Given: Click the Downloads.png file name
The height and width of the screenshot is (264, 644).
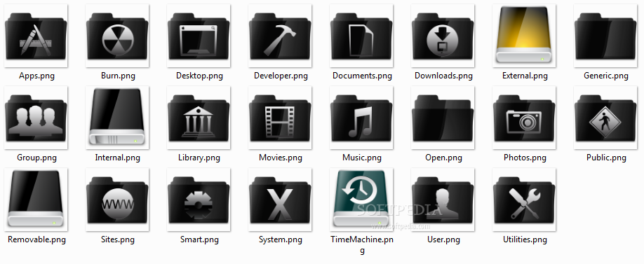Looking at the screenshot, I should pos(443,76).
